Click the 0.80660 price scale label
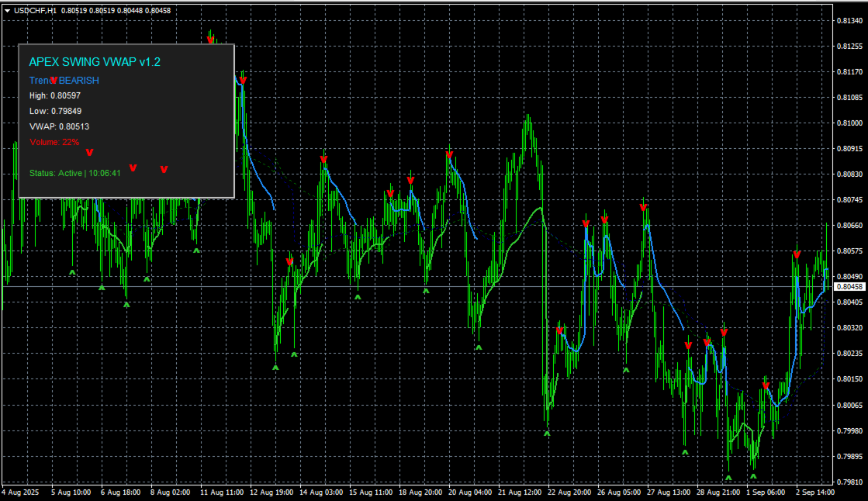This screenshot has height=501, width=868. pos(849,226)
